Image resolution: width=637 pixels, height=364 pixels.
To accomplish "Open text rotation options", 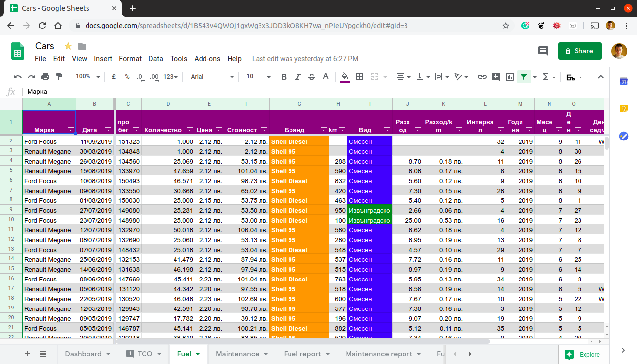I will click(x=461, y=77).
